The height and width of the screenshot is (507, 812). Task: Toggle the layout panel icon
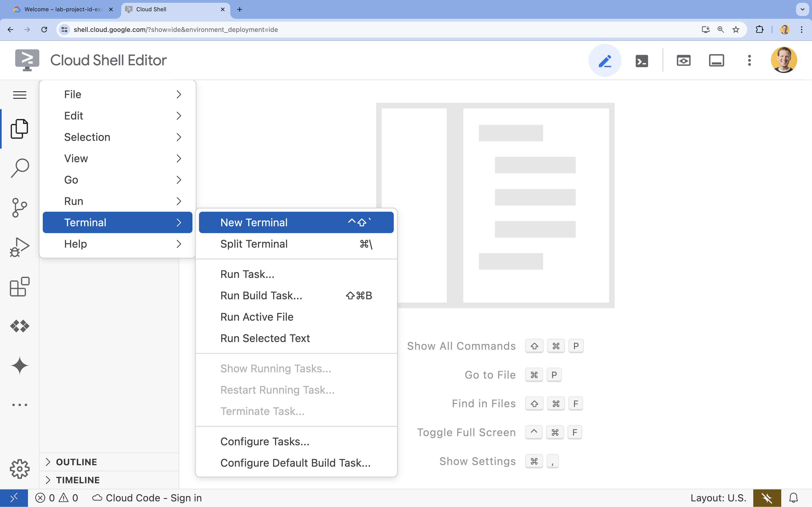tap(717, 60)
